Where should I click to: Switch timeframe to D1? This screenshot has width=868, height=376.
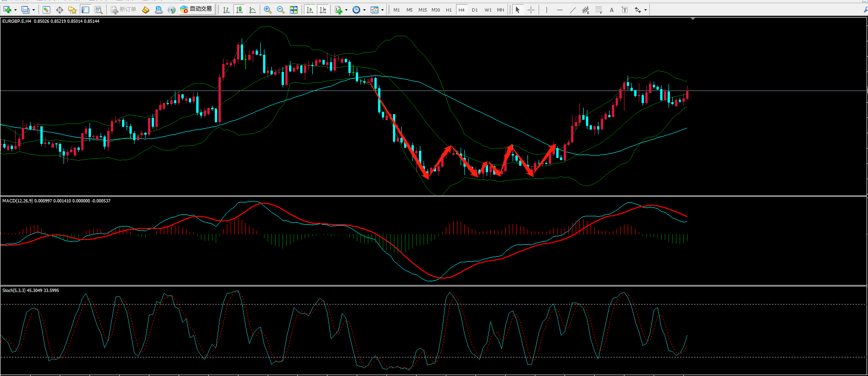tap(475, 10)
